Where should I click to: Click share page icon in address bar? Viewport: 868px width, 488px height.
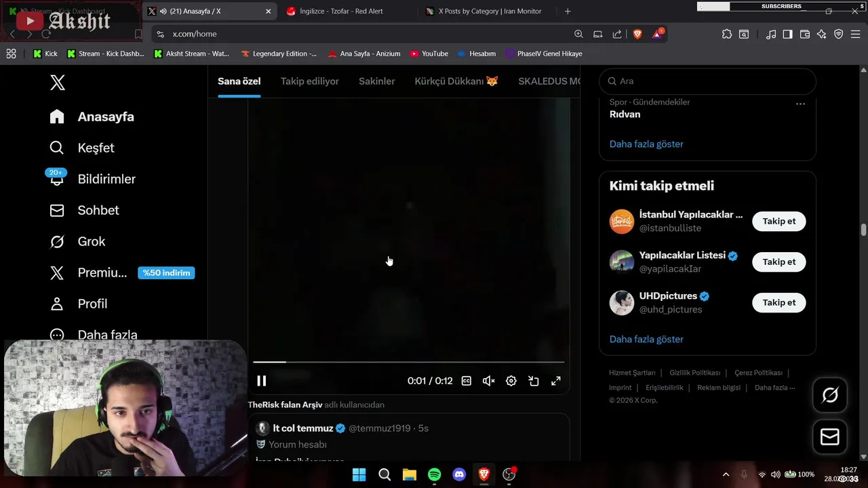coord(617,34)
